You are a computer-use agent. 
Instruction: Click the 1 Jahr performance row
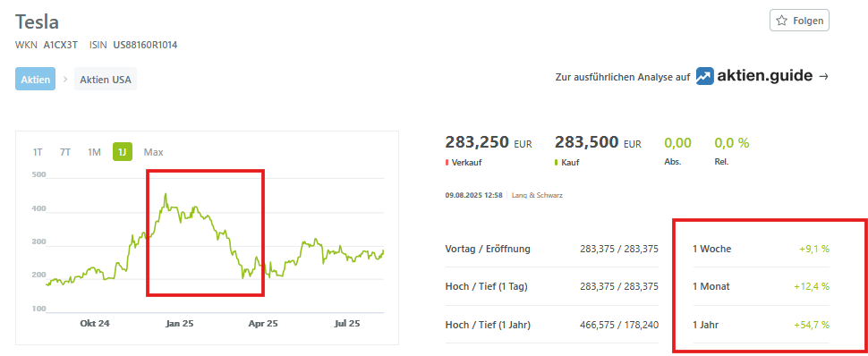coord(761,325)
